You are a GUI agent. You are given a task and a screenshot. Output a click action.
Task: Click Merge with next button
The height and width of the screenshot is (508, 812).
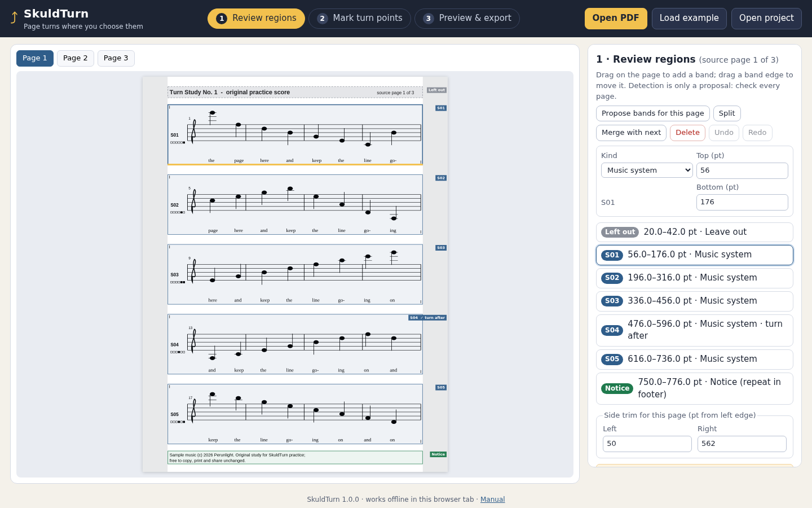(x=631, y=133)
